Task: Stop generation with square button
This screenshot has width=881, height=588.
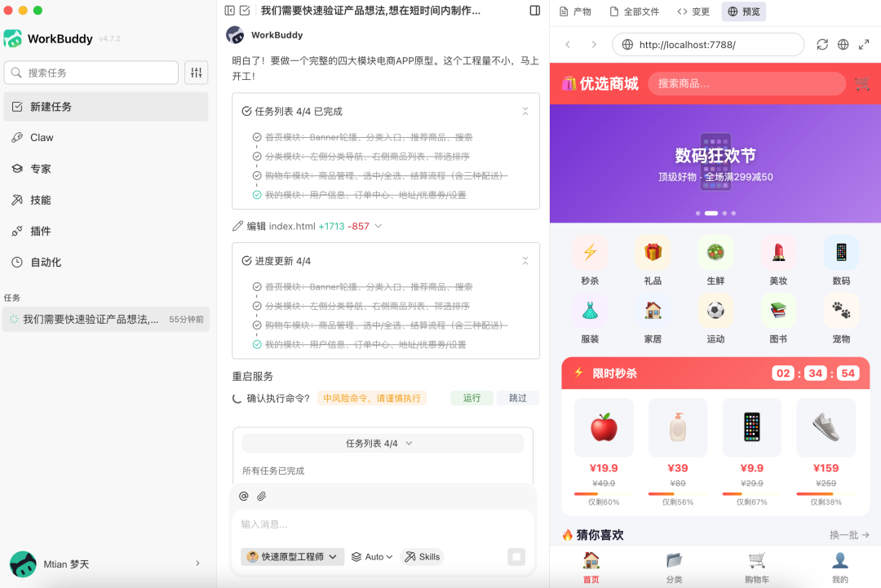Action: coord(516,556)
